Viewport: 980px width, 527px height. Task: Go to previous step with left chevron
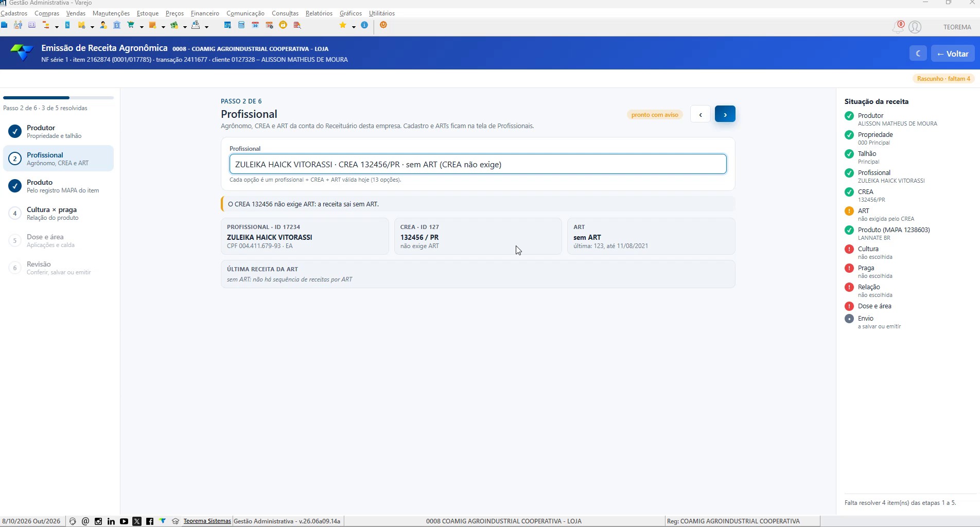pos(701,114)
